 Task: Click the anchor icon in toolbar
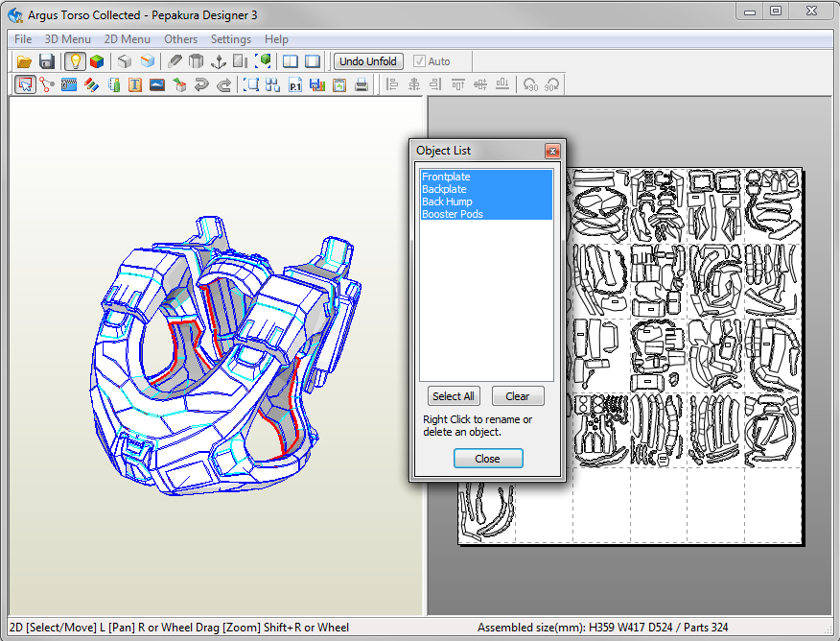[218, 61]
